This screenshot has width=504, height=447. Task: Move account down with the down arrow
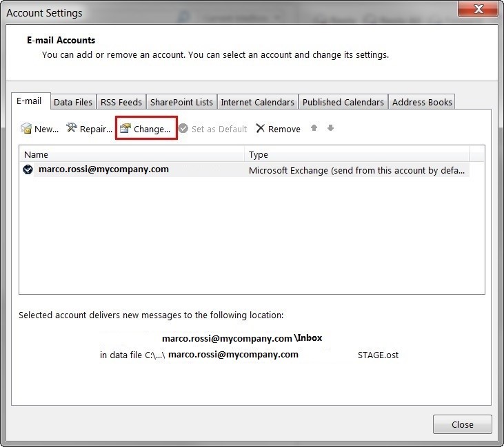click(x=330, y=128)
